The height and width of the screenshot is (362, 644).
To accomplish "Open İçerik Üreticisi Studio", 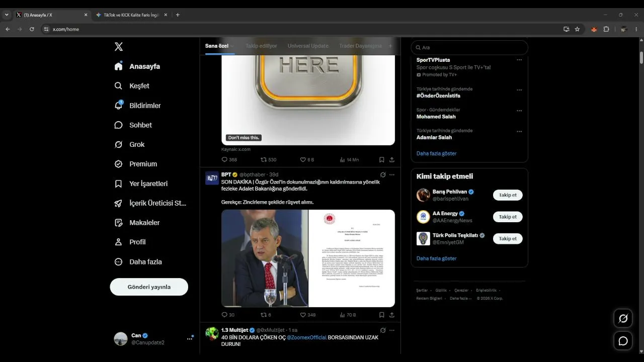I will coord(150,204).
